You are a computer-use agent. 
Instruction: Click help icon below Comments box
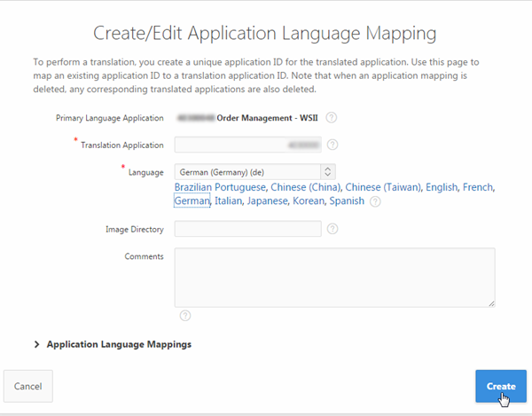click(x=184, y=315)
